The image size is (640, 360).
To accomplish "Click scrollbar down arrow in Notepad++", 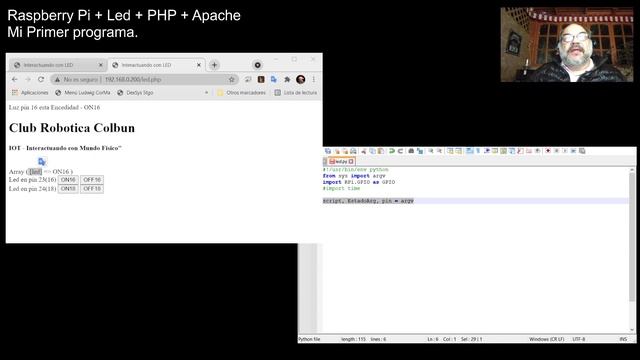I will coord(632,330).
